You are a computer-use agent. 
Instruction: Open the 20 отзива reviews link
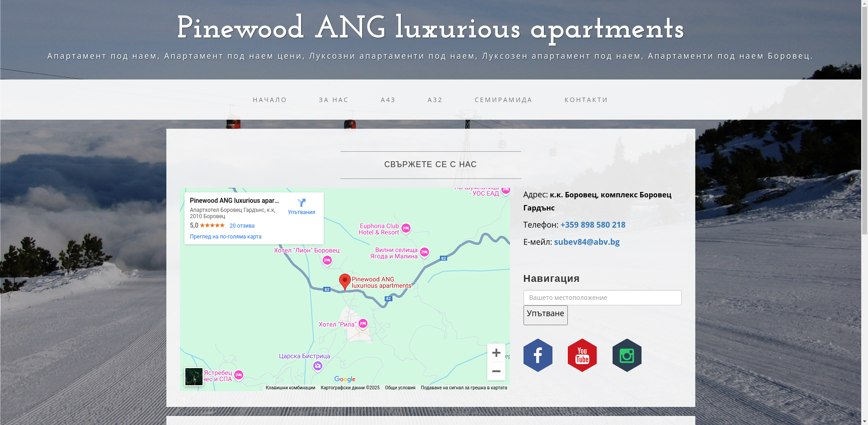[242, 225]
